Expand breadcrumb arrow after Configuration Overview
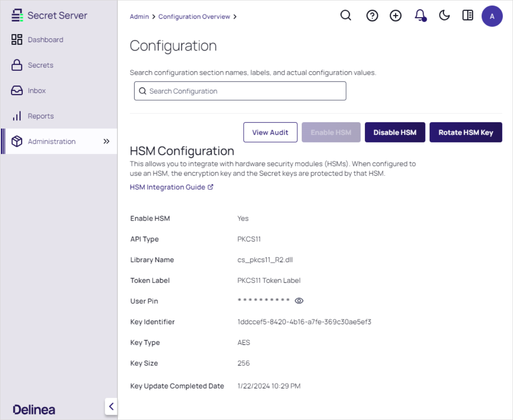Screen dimensions: 513x420 point(235,17)
